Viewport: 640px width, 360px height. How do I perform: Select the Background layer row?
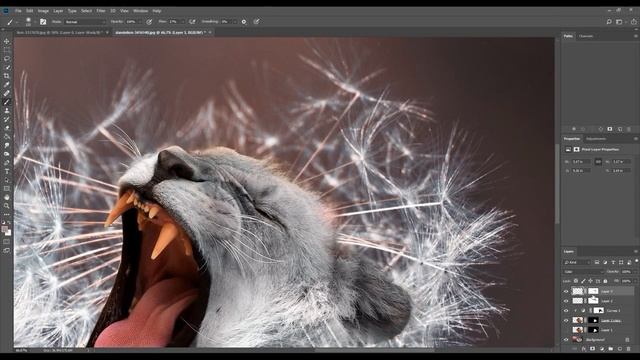[x=599, y=340]
